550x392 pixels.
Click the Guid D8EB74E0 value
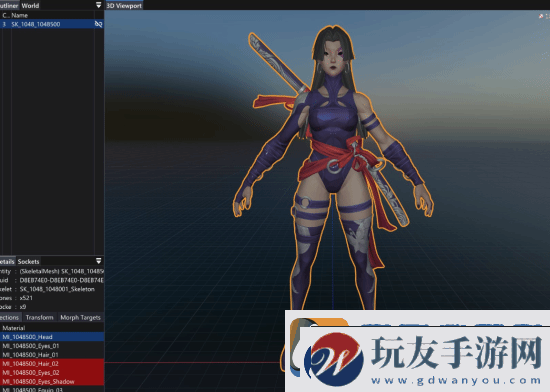[x=62, y=280]
